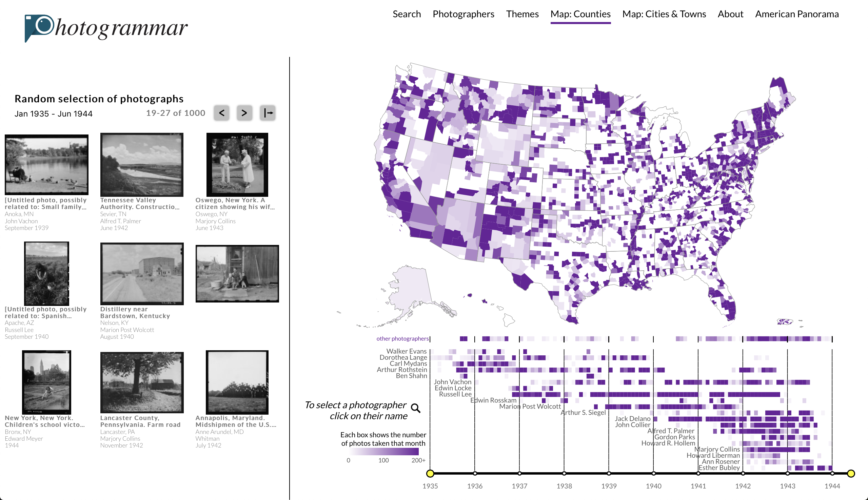The width and height of the screenshot is (868, 500).
Task: Click the left yellow timeline handle
Action: coord(430,474)
